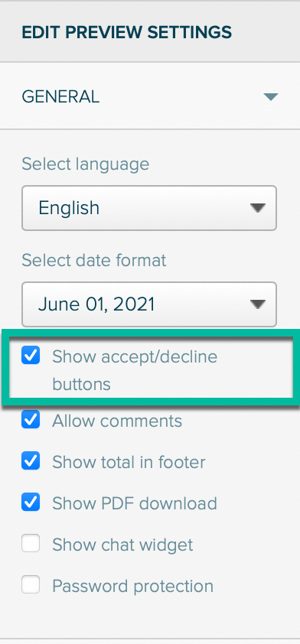Screen dimensions: 300x644
Task: Uncheck the Allow comments checkbox
Action: click(31, 419)
